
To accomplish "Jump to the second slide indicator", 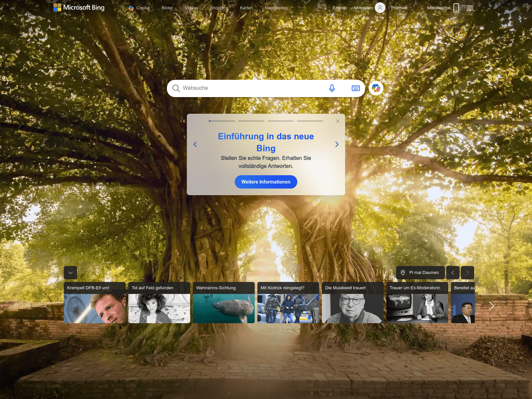I will (x=251, y=121).
